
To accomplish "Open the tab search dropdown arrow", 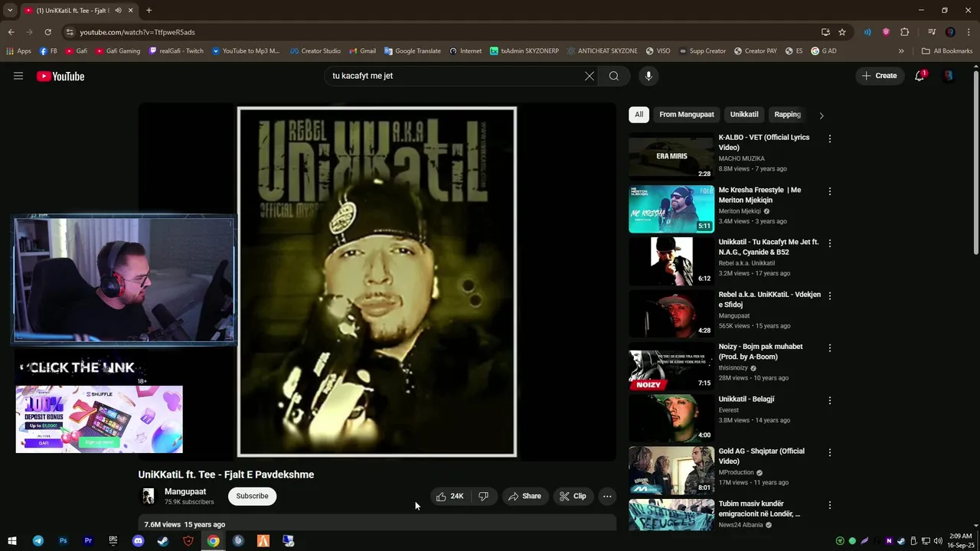I will click(10, 11).
